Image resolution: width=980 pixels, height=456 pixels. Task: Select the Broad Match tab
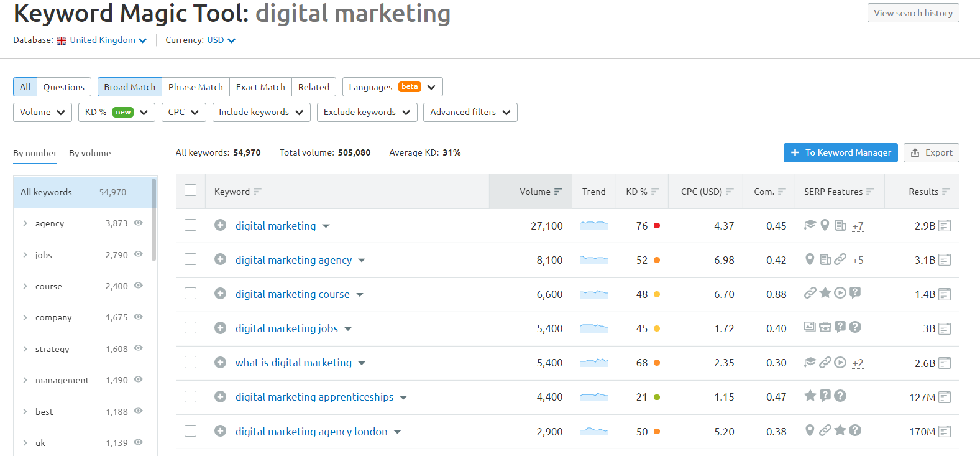(130, 87)
